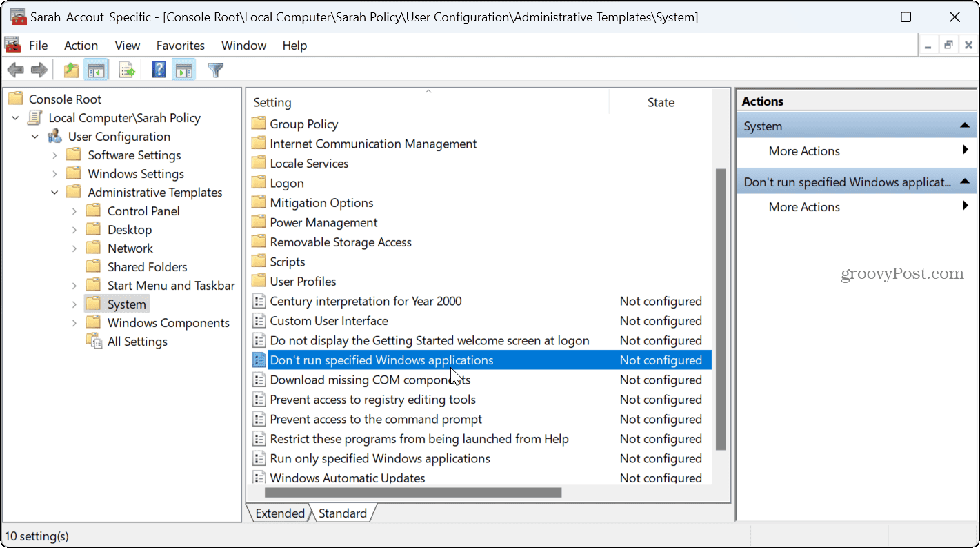Screen dimensions: 980x548
Task: Select Console Root in the tree
Action: (x=65, y=99)
